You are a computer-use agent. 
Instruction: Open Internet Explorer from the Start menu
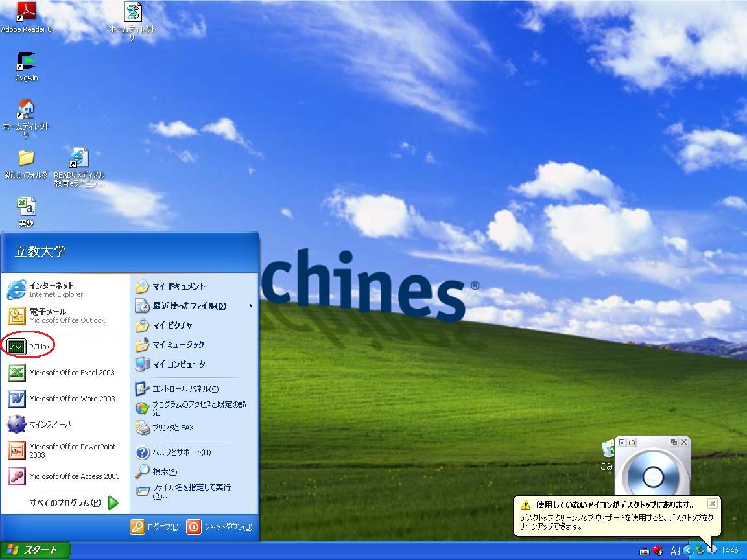pyautogui.click(x=65, y=290)
